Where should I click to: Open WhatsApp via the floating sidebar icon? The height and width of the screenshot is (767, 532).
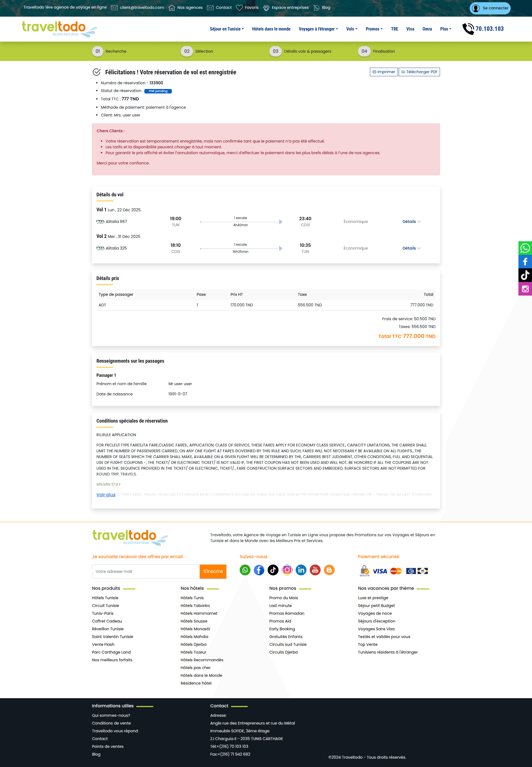(525, 248)
